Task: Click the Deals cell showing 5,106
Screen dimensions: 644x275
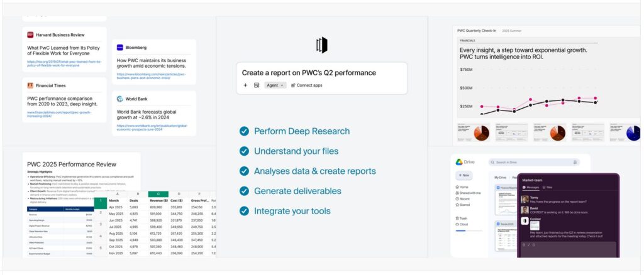Action: [x=138, y=233]
